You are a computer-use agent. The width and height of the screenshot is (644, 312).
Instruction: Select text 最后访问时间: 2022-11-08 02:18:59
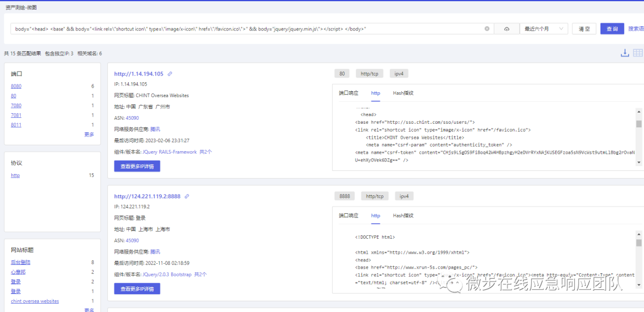click(151, 263)
